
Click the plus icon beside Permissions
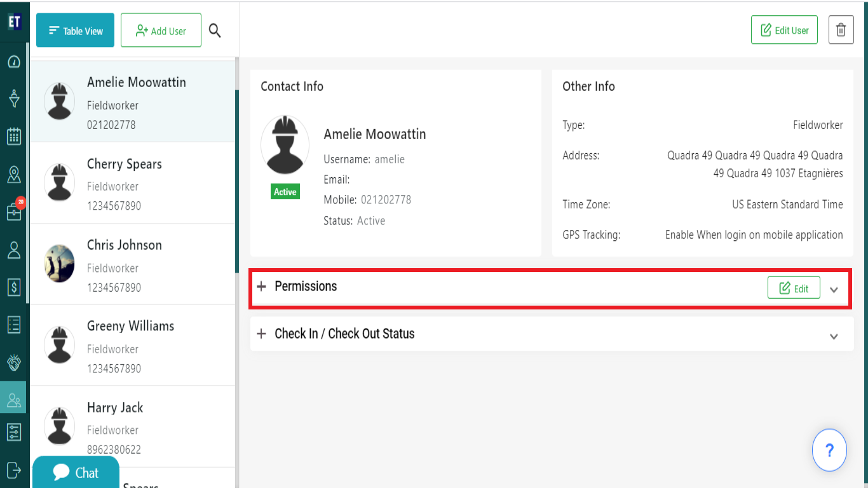(261, 287)
